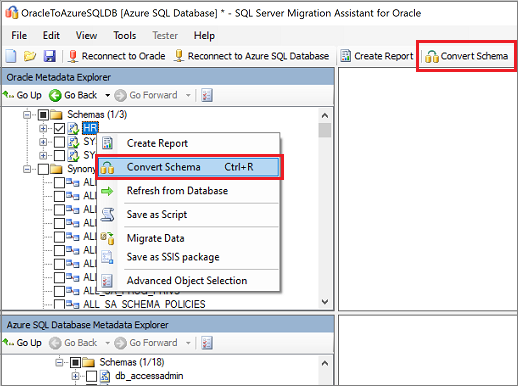Choose Save as SSIS package
This screenshot has height=386, width=518.
point(188,257)
